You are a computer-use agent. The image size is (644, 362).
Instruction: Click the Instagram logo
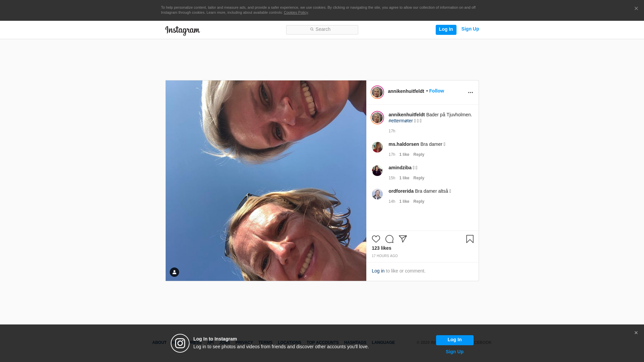(182, 31)
